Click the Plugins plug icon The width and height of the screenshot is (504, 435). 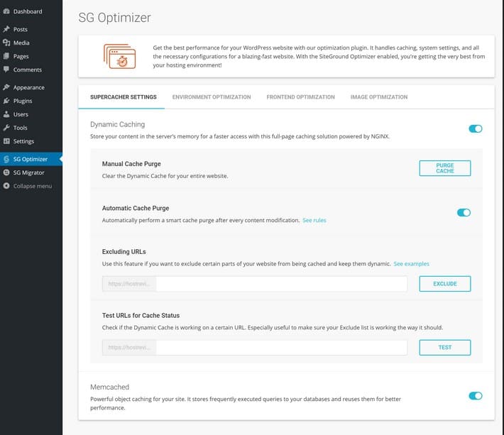pos(6,101)
